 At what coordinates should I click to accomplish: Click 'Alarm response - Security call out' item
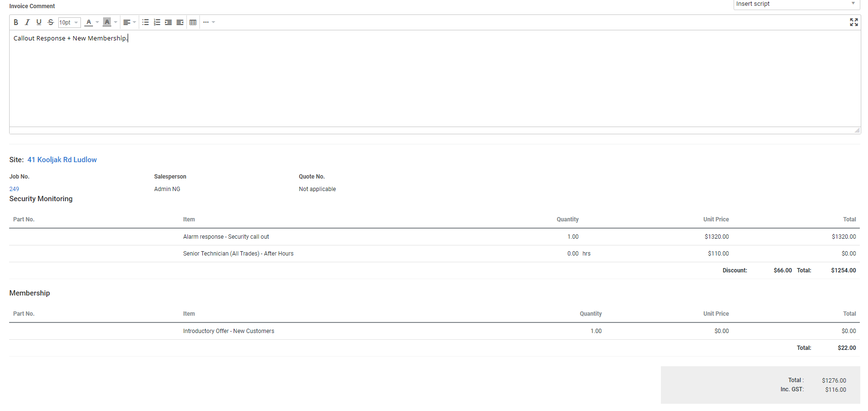tap(226, 237)
